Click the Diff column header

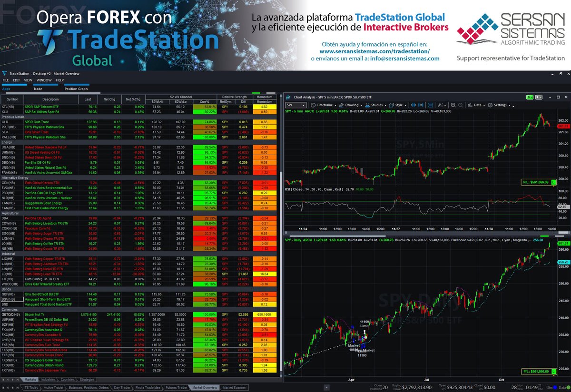pos(243,101)
